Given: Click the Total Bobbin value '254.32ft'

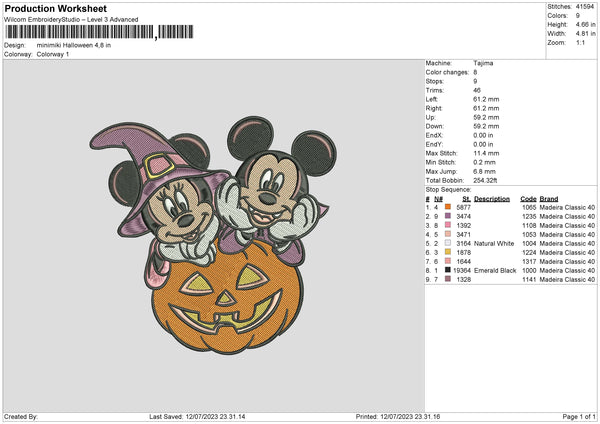Looking at the screenshot, I should point(485,180).
